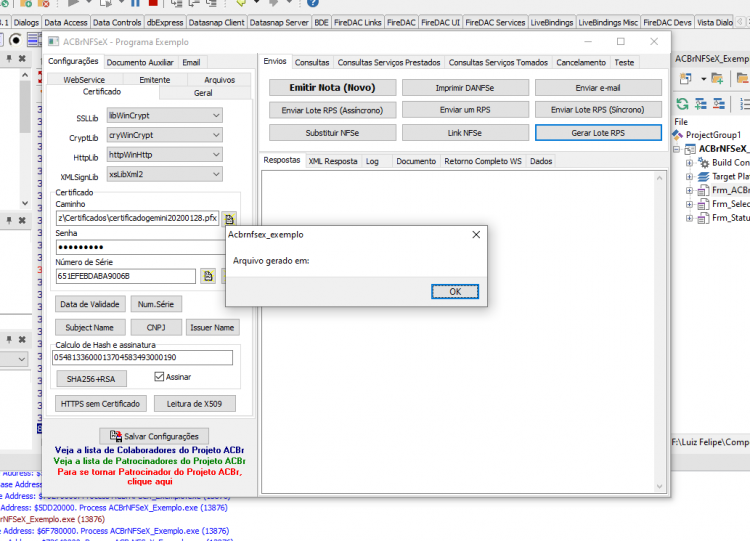Click the Add New Project icon in Project Manager
Viewport: 750px width, 541px height.
tap(685, 78)
